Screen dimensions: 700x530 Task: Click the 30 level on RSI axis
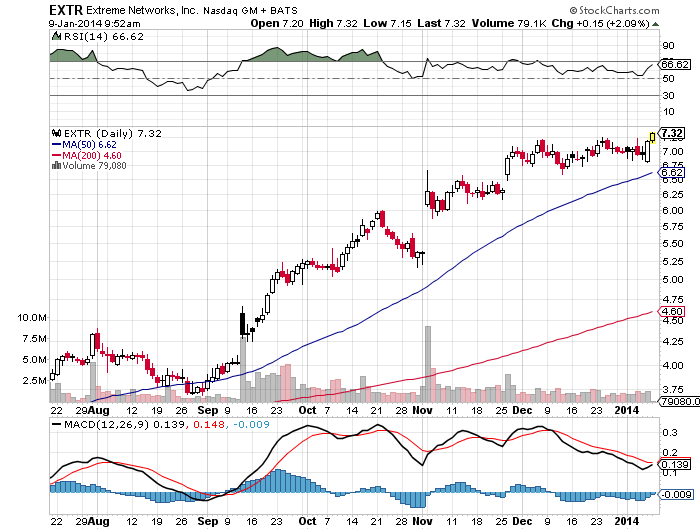tap(668, 96)
